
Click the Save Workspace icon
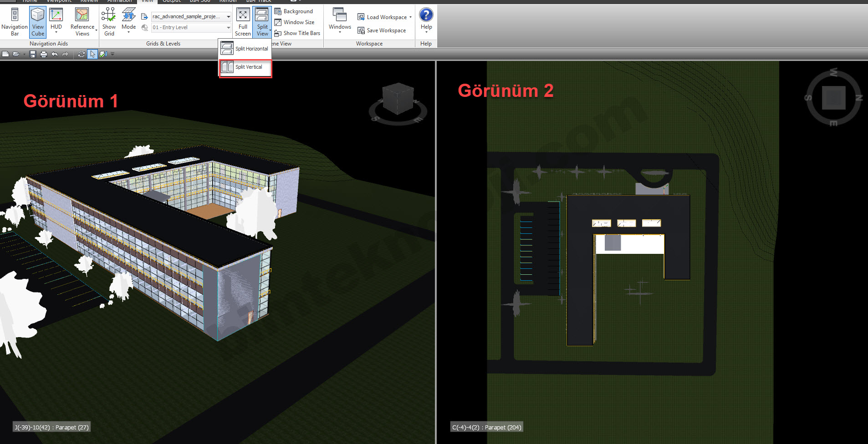(361, 30)
